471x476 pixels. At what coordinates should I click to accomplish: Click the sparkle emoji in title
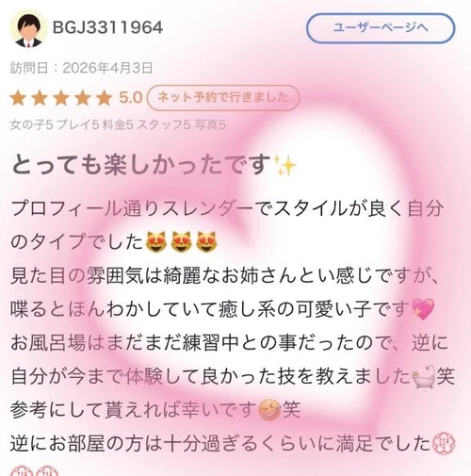coord(284,165)
